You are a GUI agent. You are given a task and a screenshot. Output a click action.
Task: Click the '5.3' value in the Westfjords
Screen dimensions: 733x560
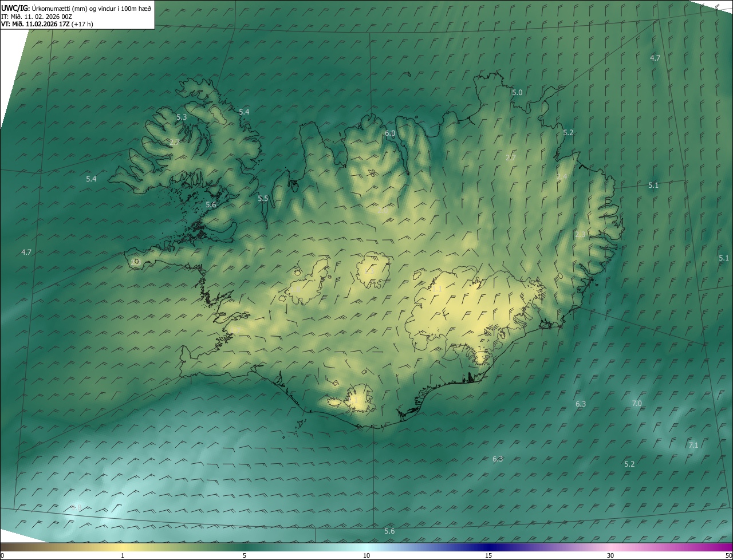coord(182,117)
